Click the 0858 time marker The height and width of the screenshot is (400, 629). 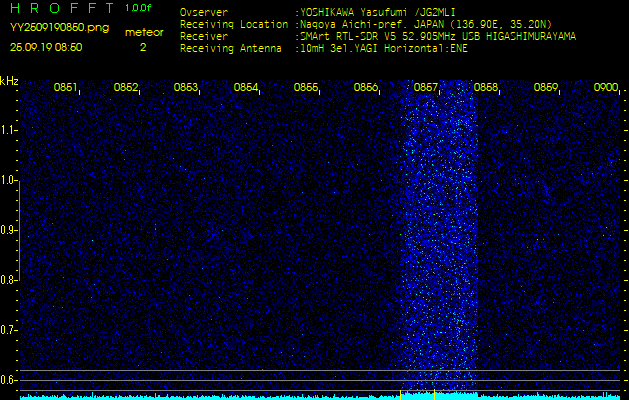pos(486,87)
